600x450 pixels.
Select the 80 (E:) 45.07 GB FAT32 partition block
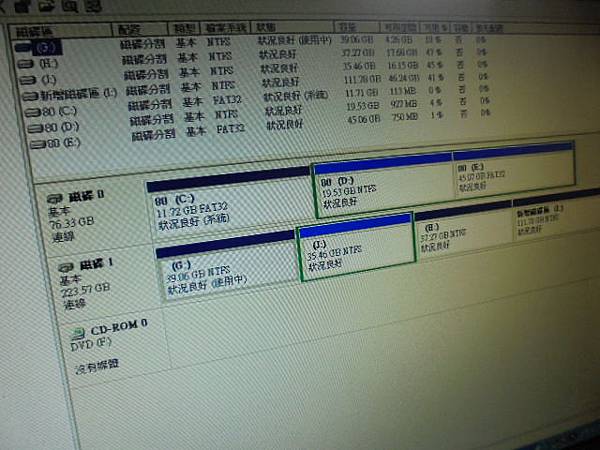[x=514, y=171]
